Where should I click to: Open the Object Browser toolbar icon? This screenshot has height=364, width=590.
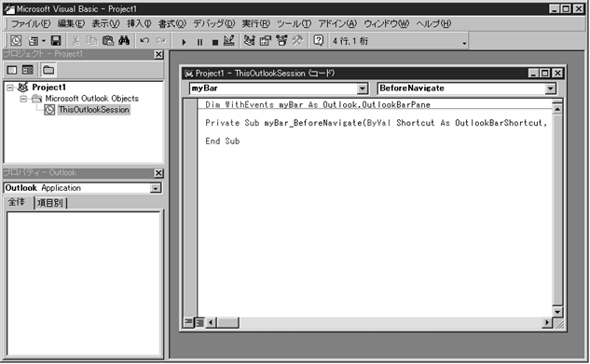click(x=281, y=41)
